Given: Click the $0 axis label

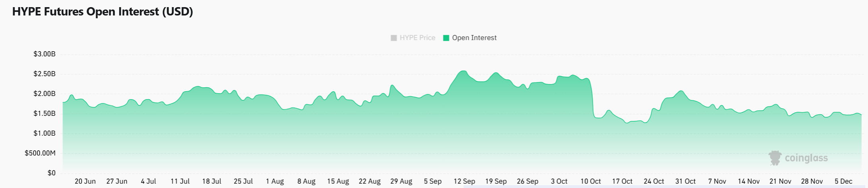Looking at the screenshot, I should point(52,173).
